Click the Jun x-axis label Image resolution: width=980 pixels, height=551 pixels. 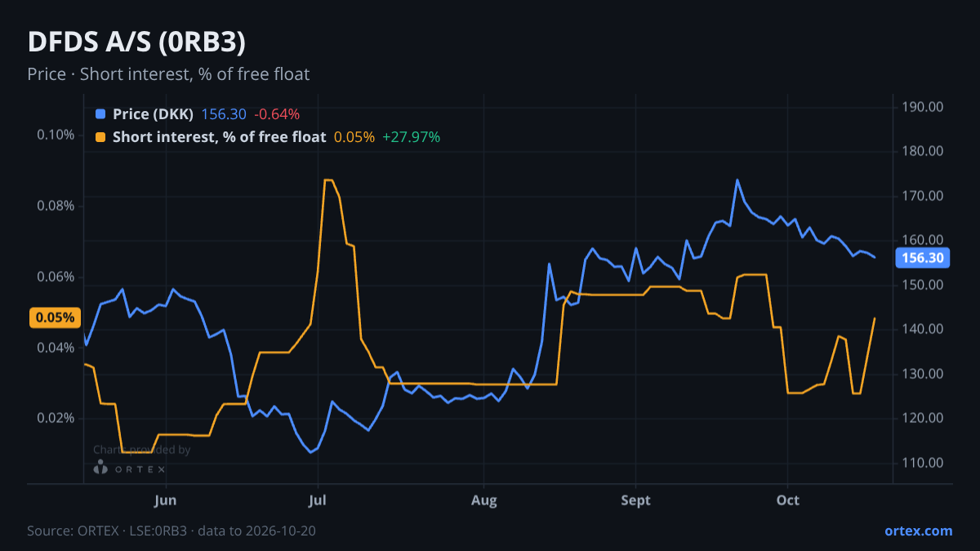[166, 500]
